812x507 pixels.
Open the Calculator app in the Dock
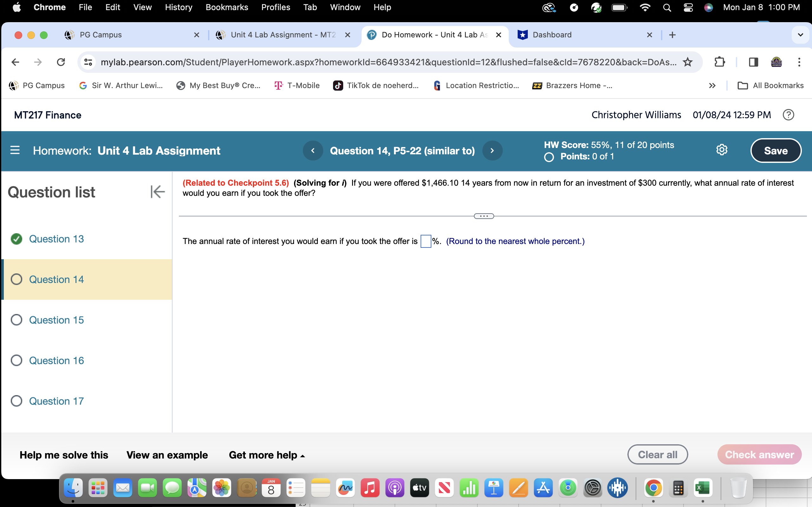[x=679, y=488]
